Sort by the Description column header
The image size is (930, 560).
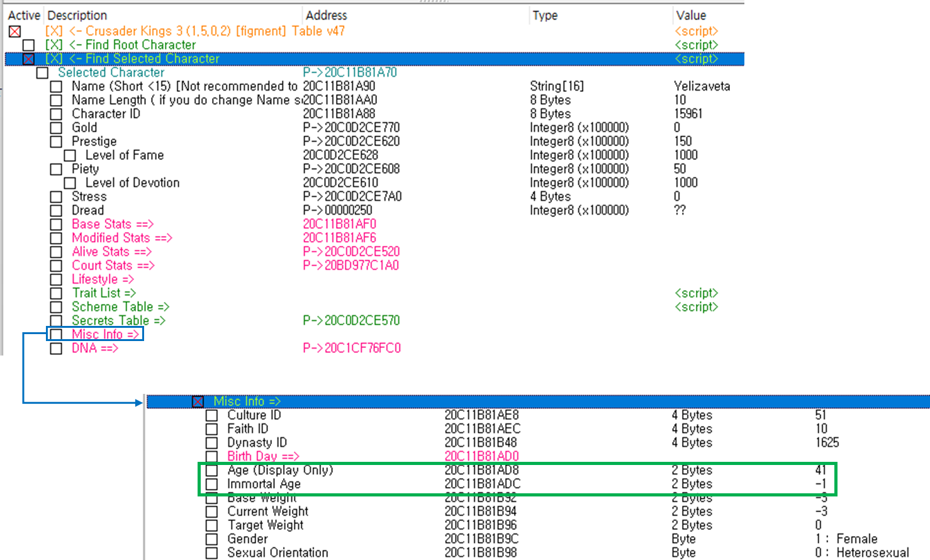(x=77, y=15)
